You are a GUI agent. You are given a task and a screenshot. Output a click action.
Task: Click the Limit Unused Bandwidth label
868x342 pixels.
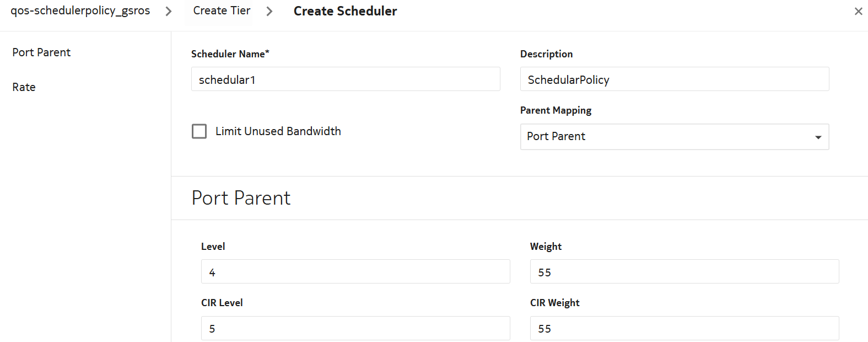(278, 131)
